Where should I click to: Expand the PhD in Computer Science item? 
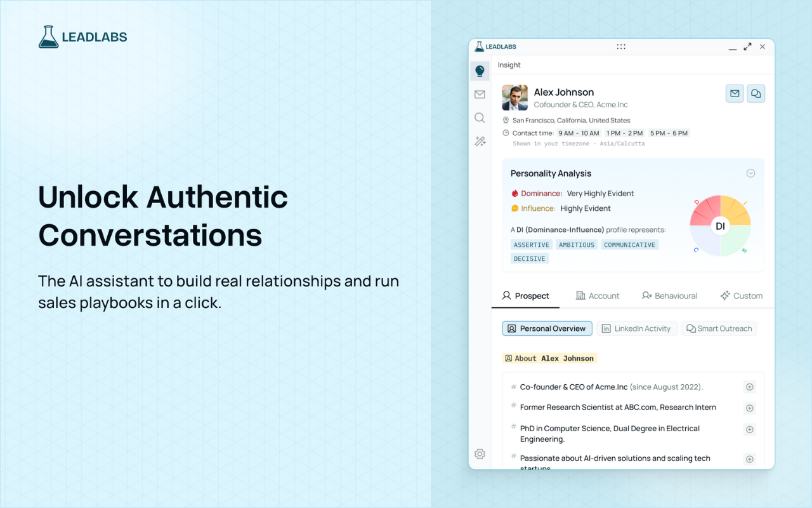pyautogui.click(x=749, y=429)
